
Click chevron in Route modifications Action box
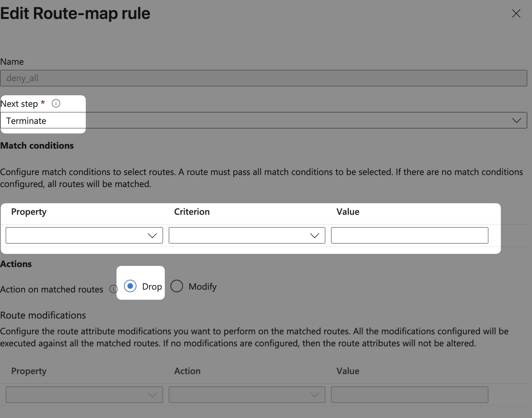tap(315, 395)
